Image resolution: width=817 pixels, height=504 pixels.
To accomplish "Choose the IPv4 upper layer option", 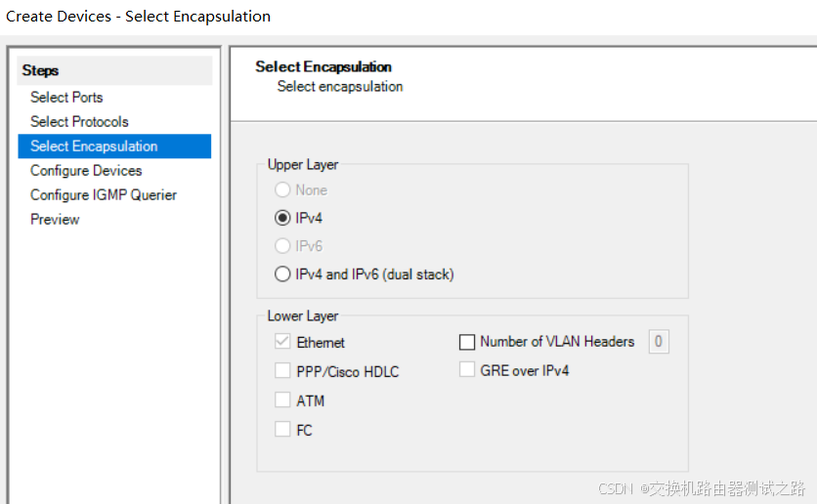I will pos(282,218).
